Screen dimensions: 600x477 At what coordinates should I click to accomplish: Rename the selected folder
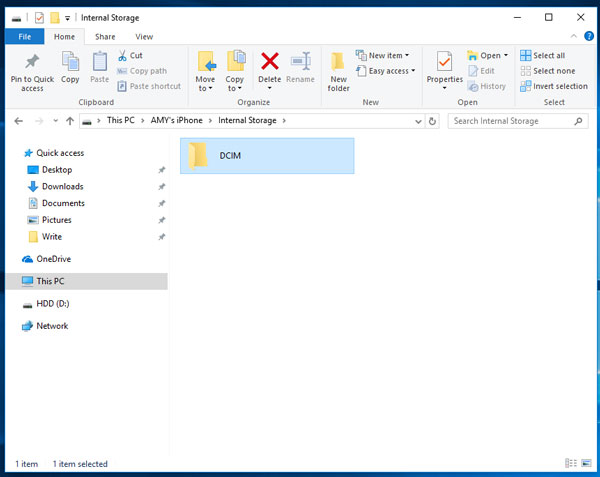click(x=300, y=67)
